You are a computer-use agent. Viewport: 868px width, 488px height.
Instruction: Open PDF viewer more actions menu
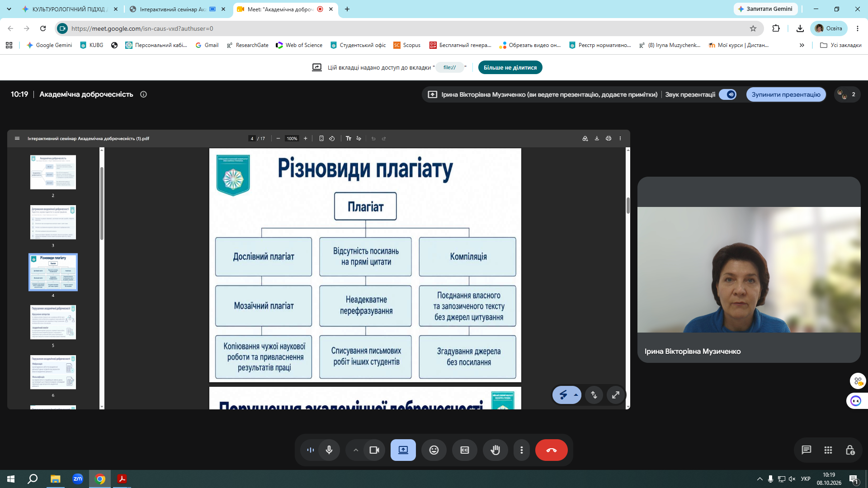[620, 139]
